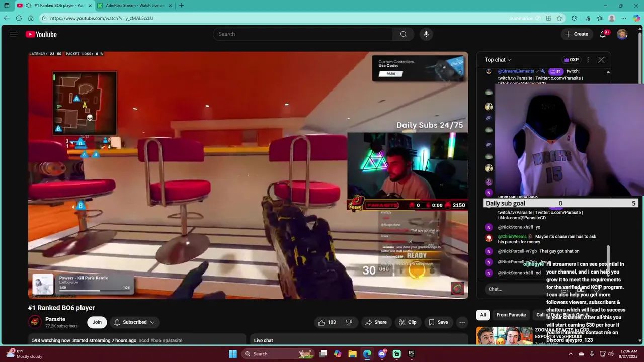The width and height of the screenshot is (644, 362).
Task: Open the browser profile icon
Action: point(612,18)
